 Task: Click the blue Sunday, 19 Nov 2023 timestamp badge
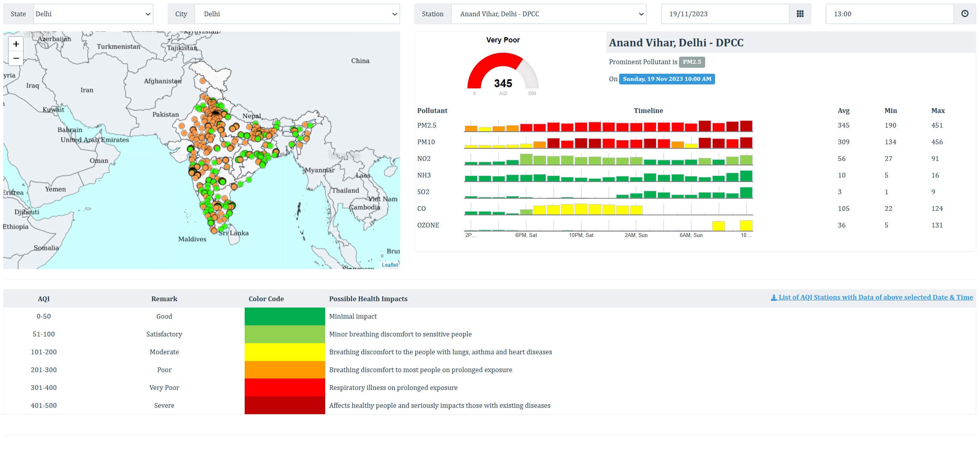click(667, 79)
